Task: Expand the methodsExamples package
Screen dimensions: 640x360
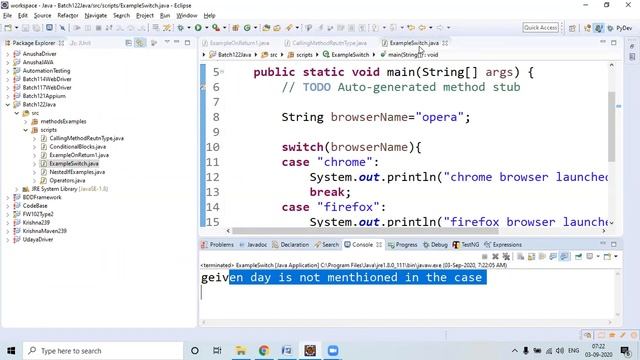Action: [26, 122]
